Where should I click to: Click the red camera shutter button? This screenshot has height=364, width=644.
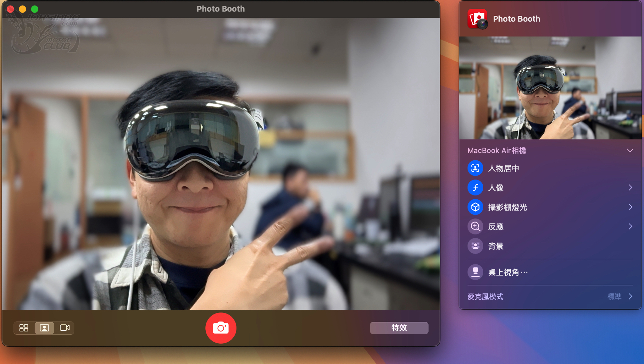click(x=221, y=328)
